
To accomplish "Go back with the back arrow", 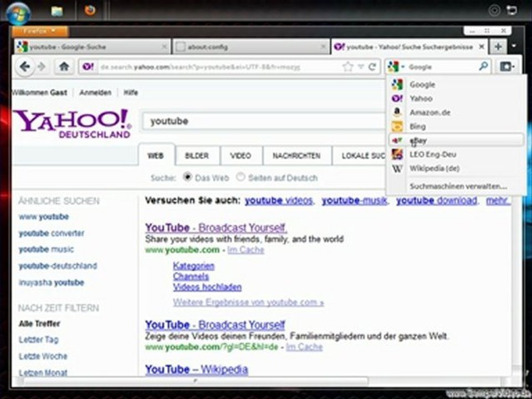I will pyautogui.click(x=24, y=66).
